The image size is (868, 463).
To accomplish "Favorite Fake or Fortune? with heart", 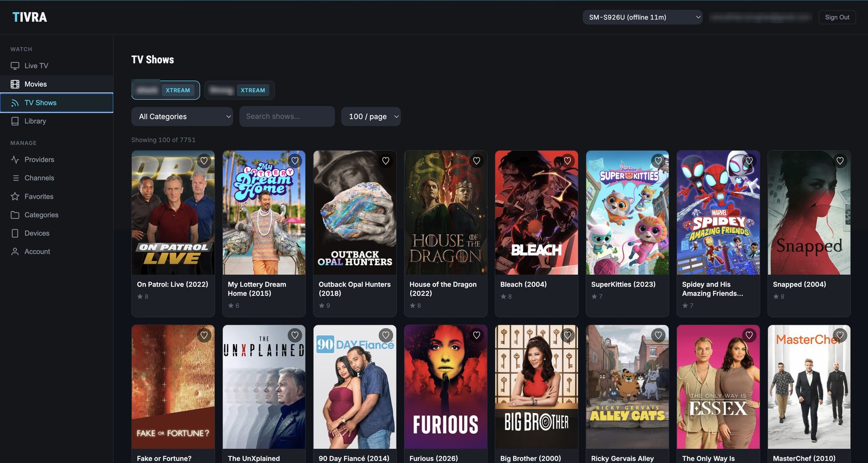I will pos(204,335).
